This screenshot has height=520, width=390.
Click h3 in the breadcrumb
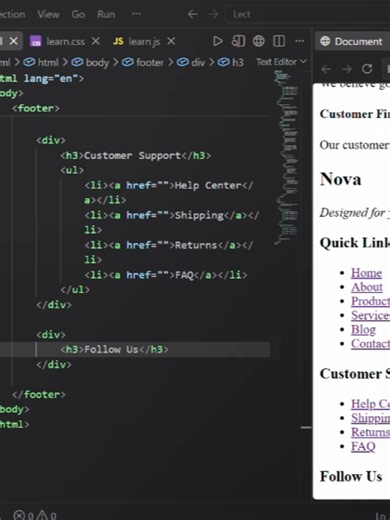point(238,62)
